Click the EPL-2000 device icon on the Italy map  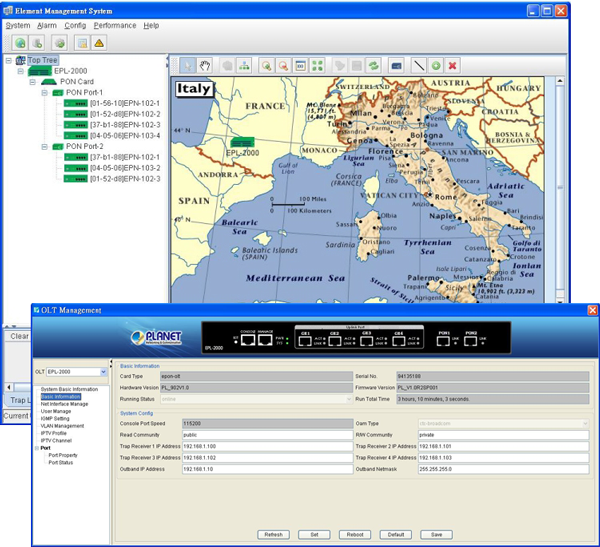(243, 142)
